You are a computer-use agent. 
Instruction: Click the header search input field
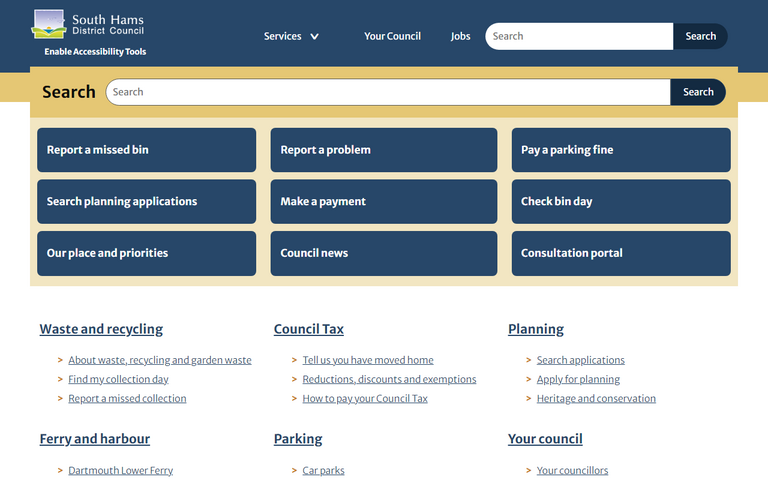point(578,36)
